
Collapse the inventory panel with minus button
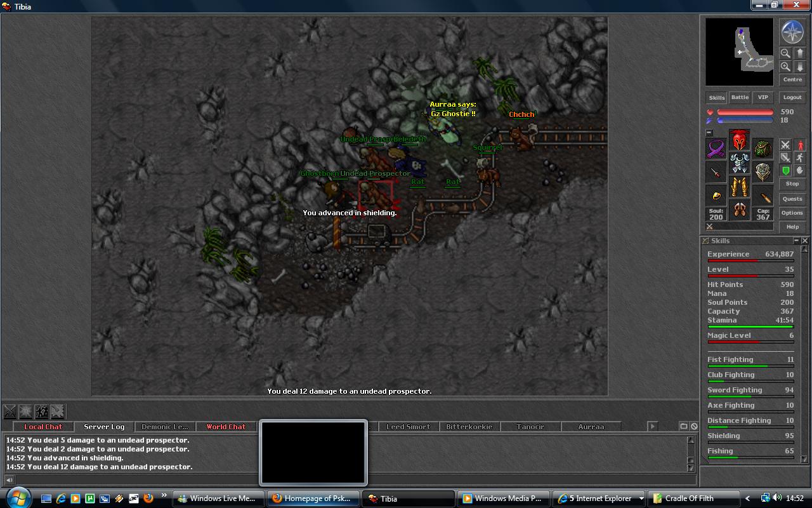click(709, 133)
